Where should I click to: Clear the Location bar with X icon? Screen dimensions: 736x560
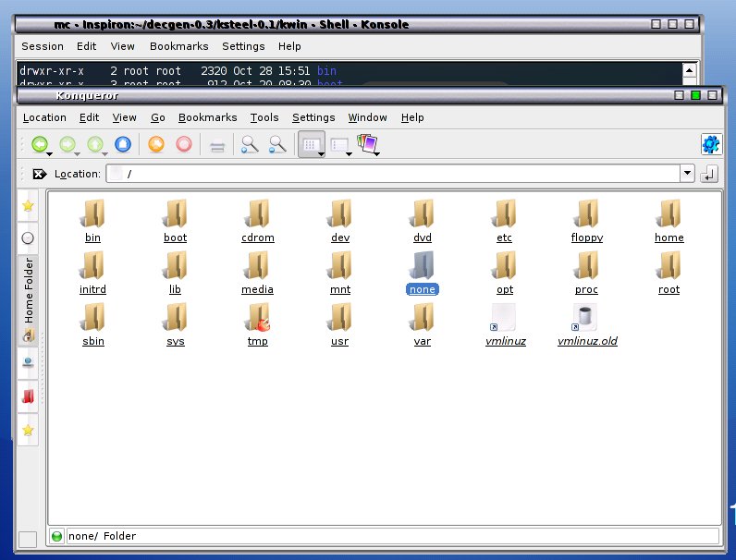pos(40,174)
